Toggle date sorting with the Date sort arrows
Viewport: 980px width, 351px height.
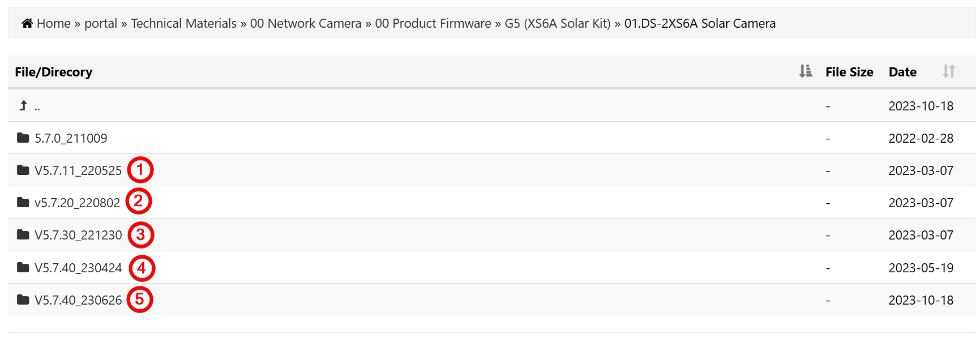click(948, 72)
